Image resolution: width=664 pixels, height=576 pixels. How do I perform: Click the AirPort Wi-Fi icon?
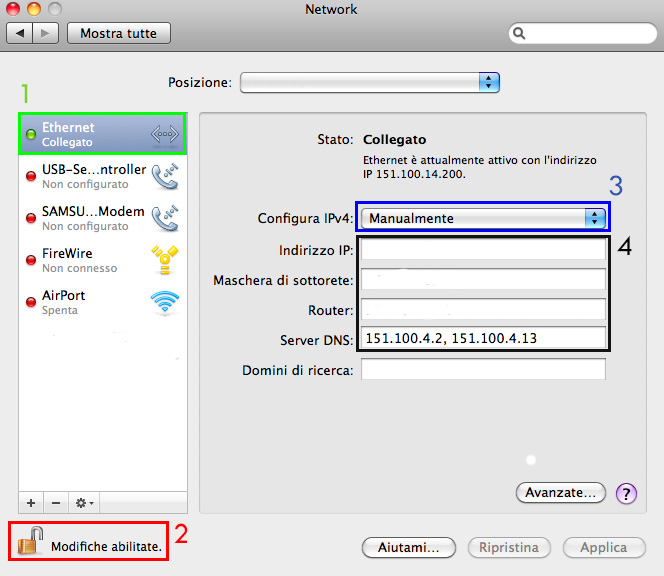pos(164,303)
